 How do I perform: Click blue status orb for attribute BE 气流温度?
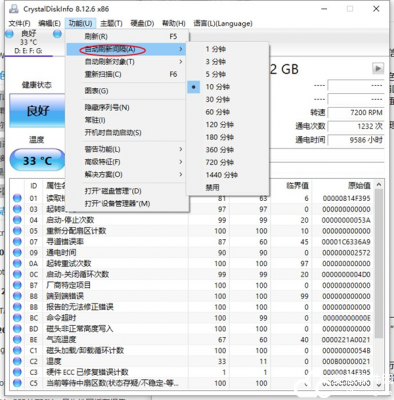(17, 339)
